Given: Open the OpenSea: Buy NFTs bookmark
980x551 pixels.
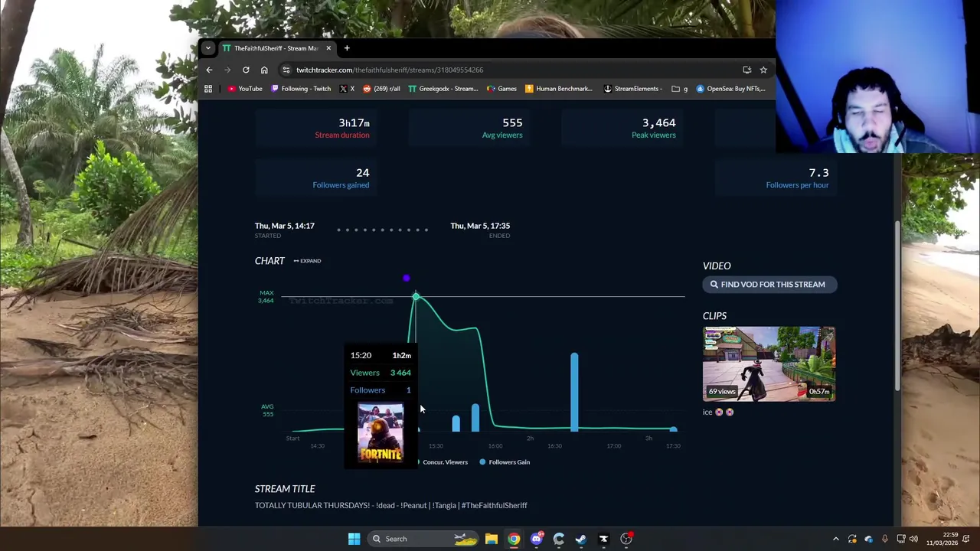Looking at the screenshot, I should click(x=730, y=89).
